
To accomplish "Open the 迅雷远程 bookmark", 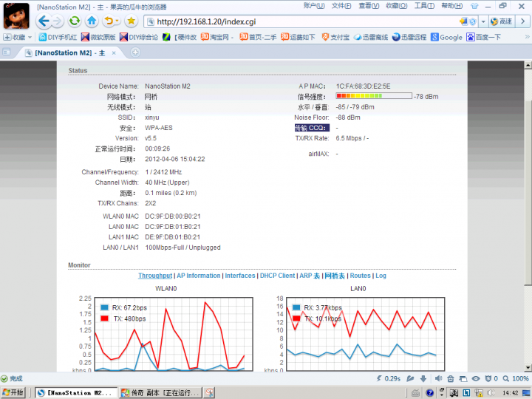I will coord(409,38).
